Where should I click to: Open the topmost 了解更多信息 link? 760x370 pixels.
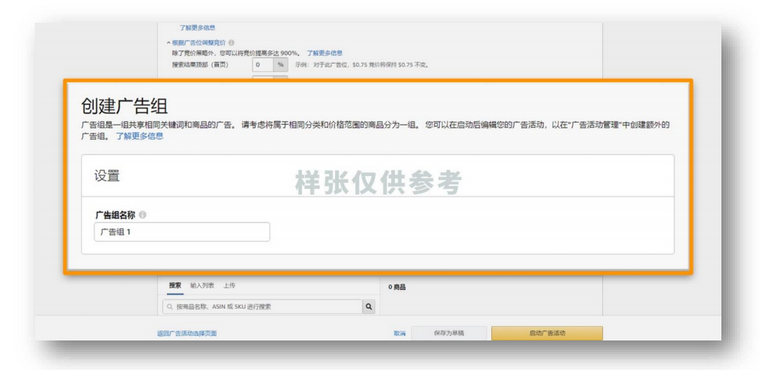[x=197, y=28]
